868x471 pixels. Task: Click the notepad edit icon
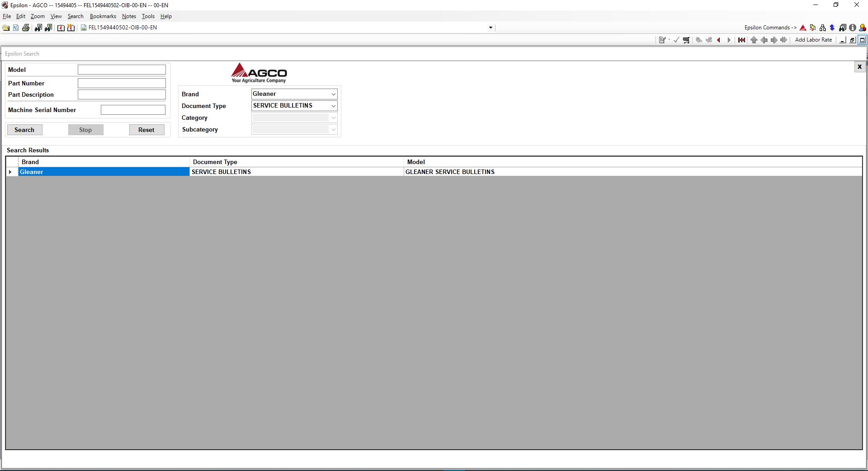click(662, 40)
